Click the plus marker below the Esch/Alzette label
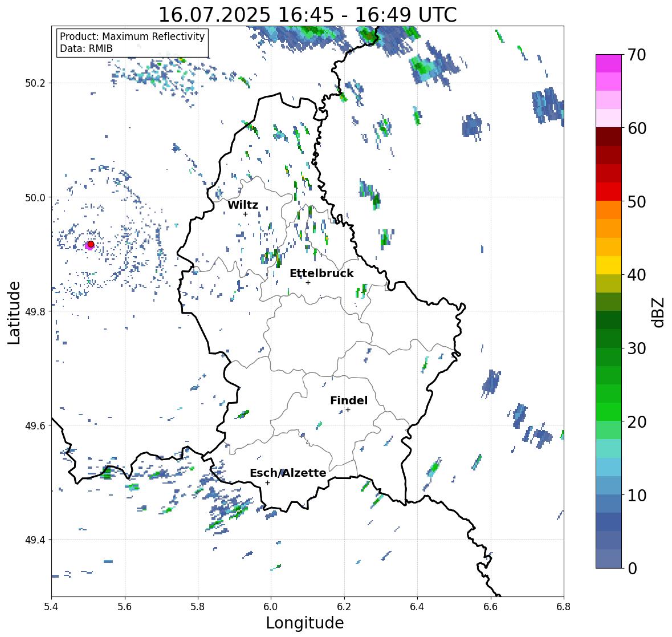This screenshot has width=672, height=637. [x=267, y=482]
